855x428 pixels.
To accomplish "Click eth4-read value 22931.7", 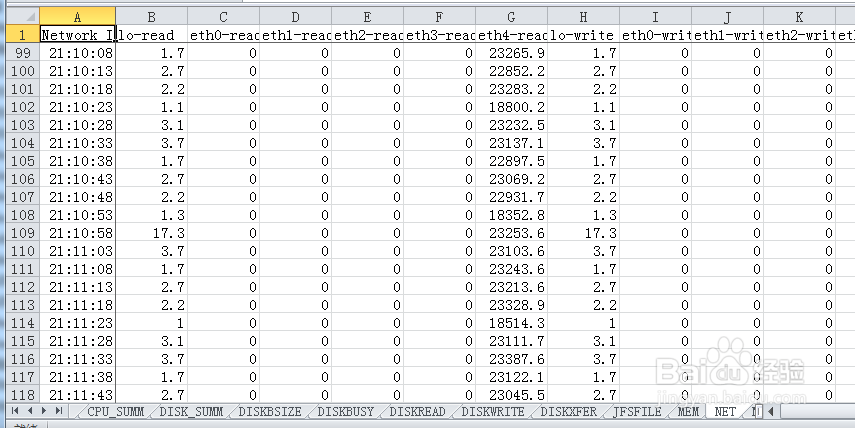I will [x=511, y=197].
